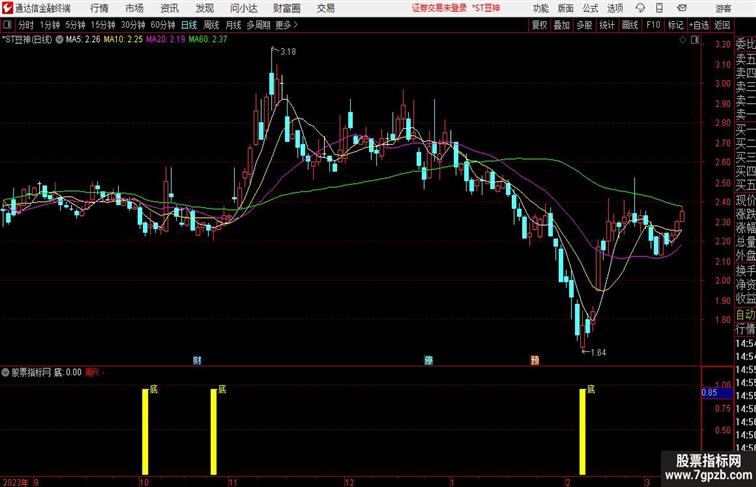
Task: Switch to the 30分钟 period tab
Action: point(133,25)
